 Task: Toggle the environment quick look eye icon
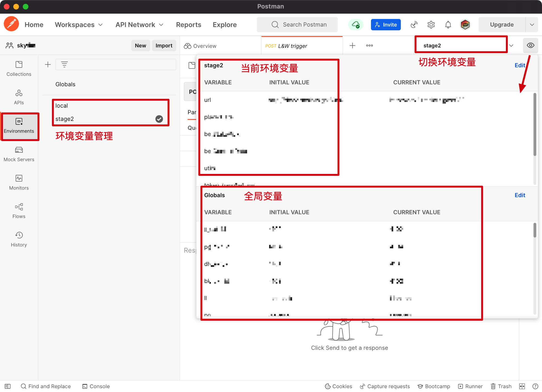coord(531,45)
